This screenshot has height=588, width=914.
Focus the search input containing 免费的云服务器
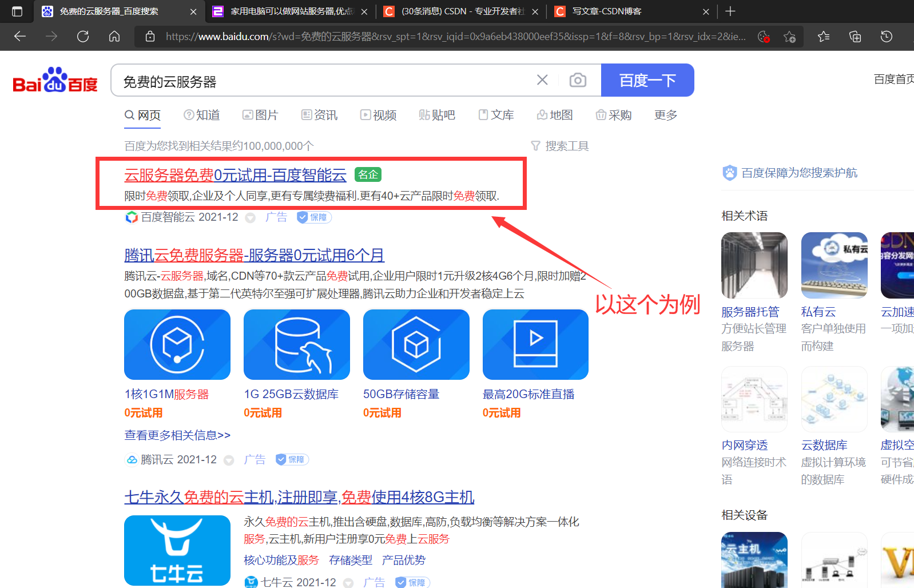tap(326, 81)
